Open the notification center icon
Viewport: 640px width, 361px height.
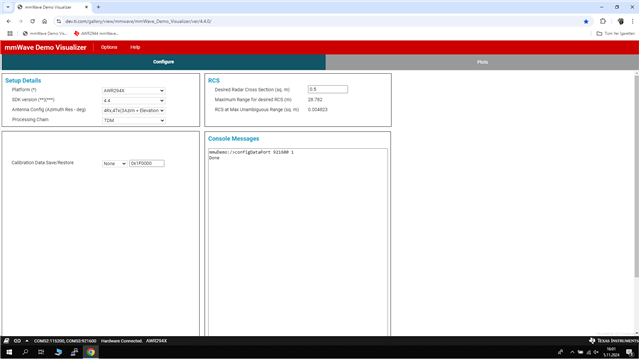[x=630, y=352]
